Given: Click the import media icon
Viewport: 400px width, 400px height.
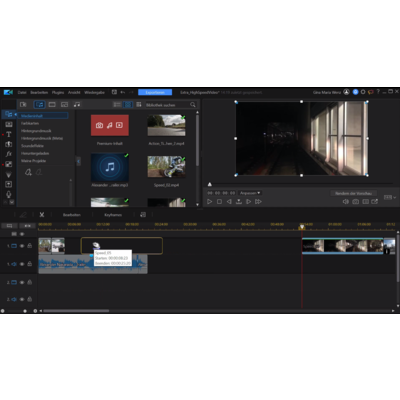Looking at the screenshot, I should coord(23,105).
